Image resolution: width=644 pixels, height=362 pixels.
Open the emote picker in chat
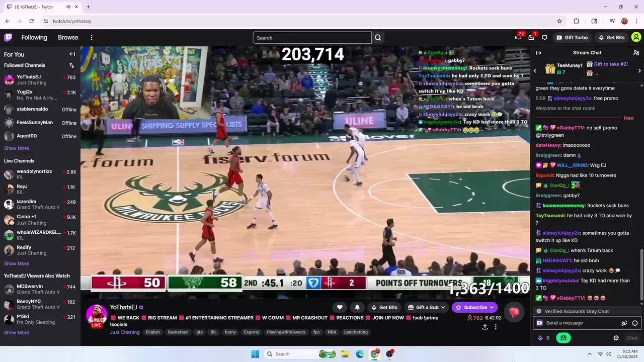(635, 323)
